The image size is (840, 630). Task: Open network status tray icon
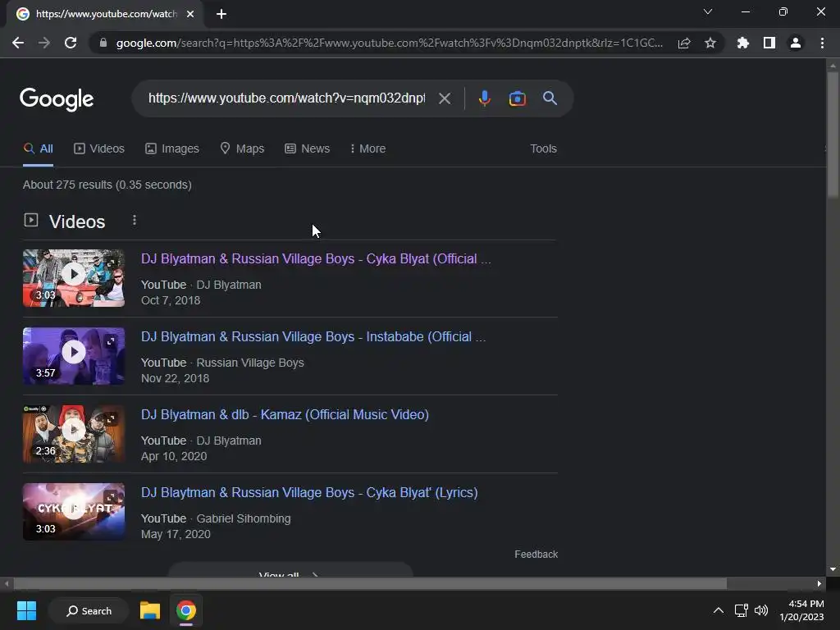tap(741, 610)
